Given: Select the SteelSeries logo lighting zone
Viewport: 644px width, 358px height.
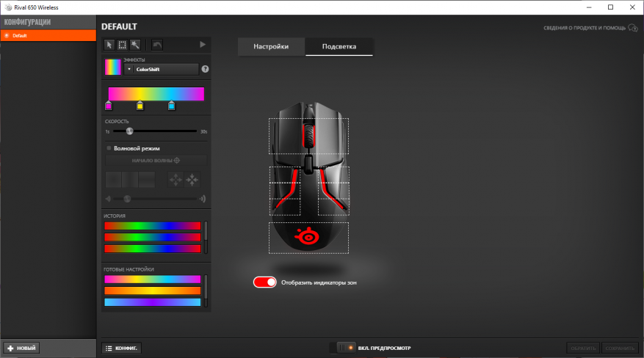Looking at the screenshot, I should pos(309,238).
